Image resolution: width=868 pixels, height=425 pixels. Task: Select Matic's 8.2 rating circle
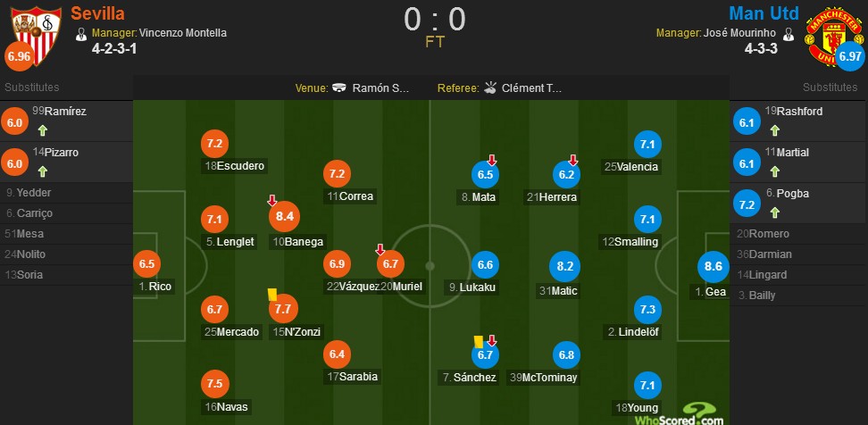pos(566,266)
